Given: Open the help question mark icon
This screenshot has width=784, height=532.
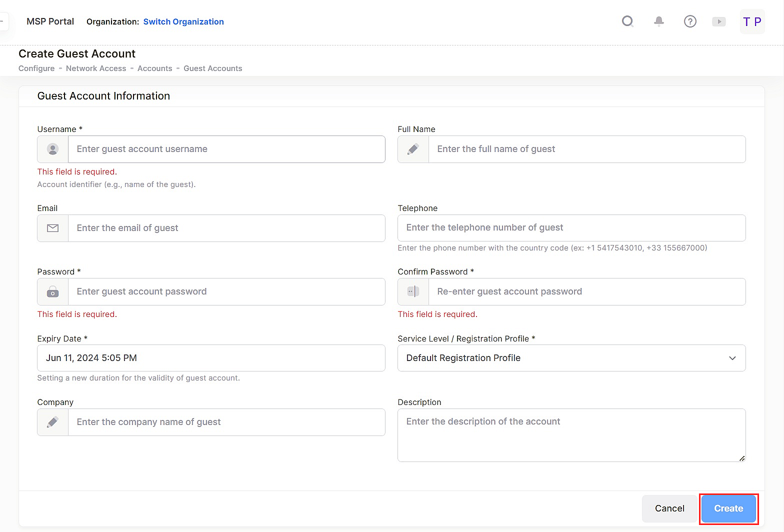Looking at the screenshot, I should (x=690, y=21).
